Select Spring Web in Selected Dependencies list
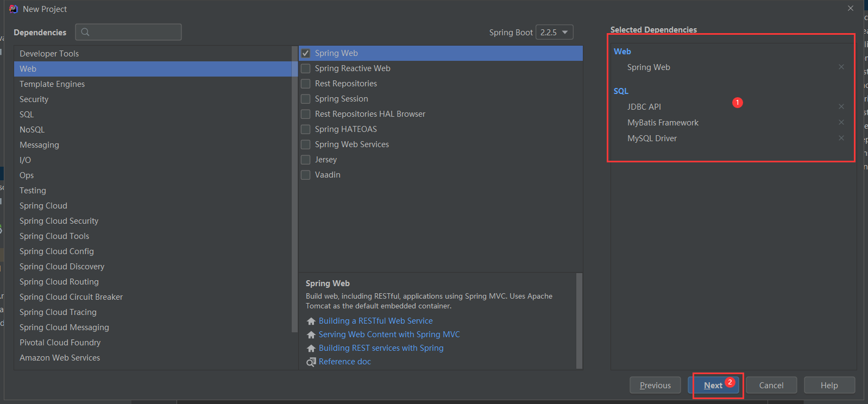The image size is (868, 404). click(x=649, y=67)
